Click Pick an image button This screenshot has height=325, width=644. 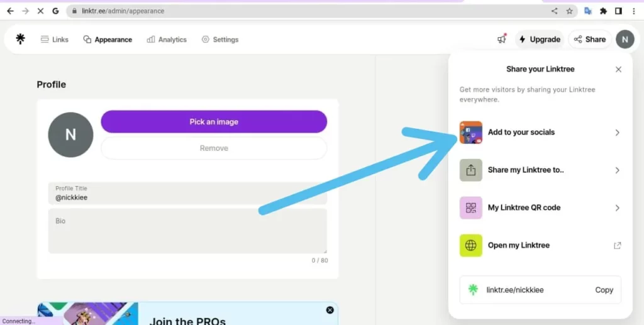tap(214, 121)
